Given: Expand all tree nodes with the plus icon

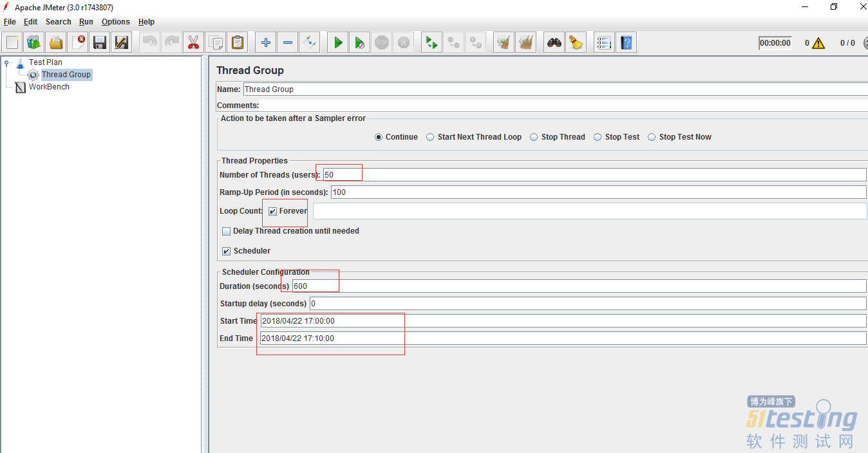Looking at the screenshot, I should (x=266, y=43).
